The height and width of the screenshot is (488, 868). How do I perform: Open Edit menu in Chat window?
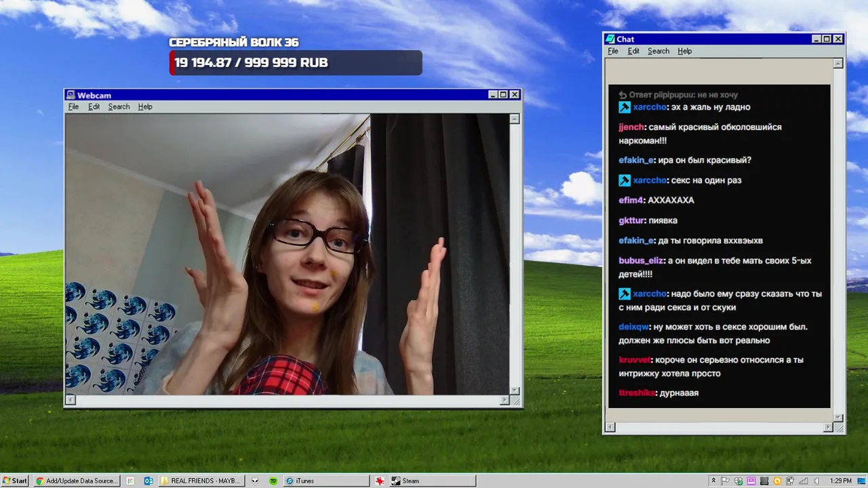[x=633, y=51]
